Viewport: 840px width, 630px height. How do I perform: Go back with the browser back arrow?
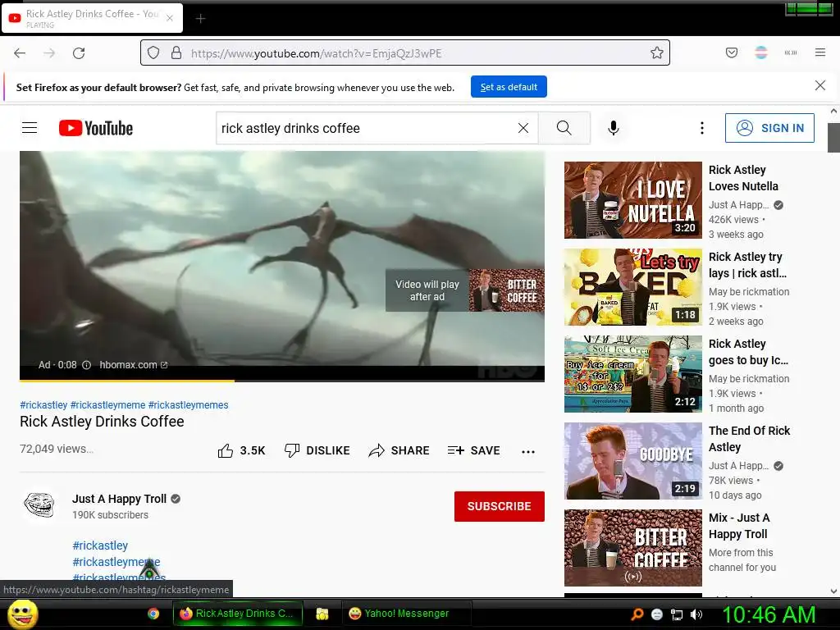pyautogui.click(x=20, y=53)
